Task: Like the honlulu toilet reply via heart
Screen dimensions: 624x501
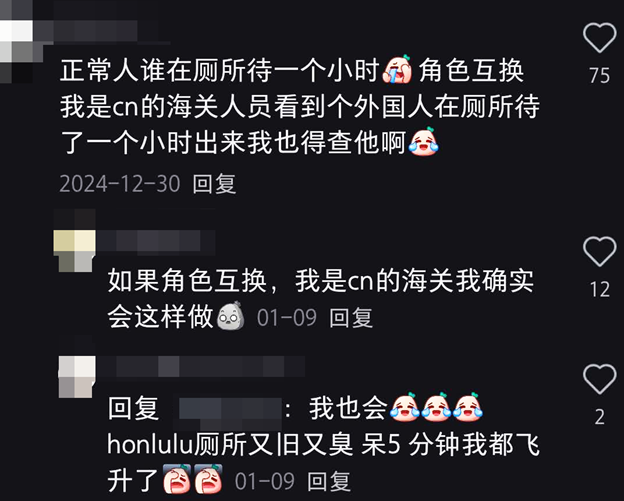Action: [599, 379]
